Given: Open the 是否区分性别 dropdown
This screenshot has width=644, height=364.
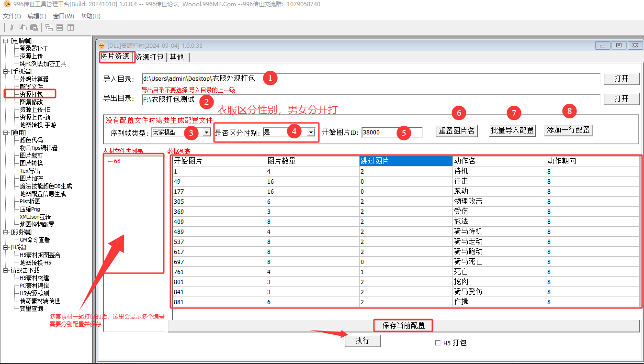Looking at the screenshot, I should (x=311, y=132).
